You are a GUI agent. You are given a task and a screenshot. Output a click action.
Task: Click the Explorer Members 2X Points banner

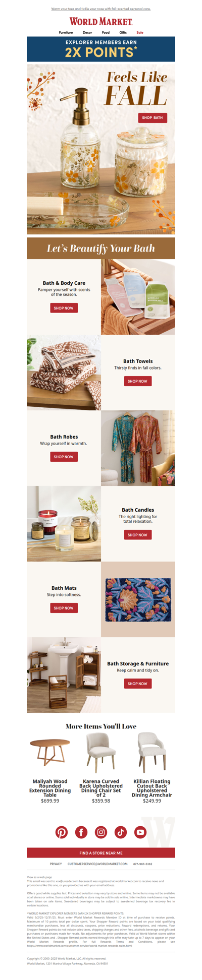(x=101, y=49)
